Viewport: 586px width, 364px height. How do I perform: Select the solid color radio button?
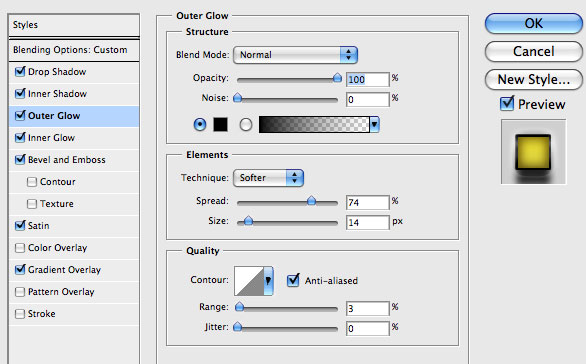click(x=200, y=124)
